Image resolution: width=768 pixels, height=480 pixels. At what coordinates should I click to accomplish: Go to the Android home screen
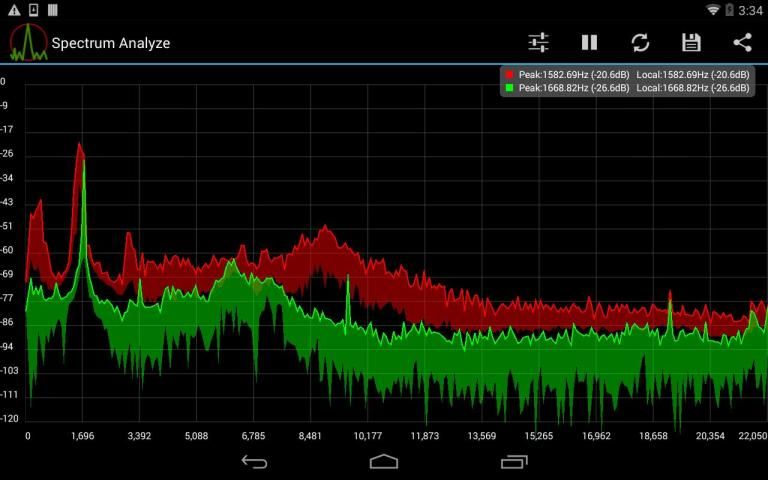tap(384, 461)
